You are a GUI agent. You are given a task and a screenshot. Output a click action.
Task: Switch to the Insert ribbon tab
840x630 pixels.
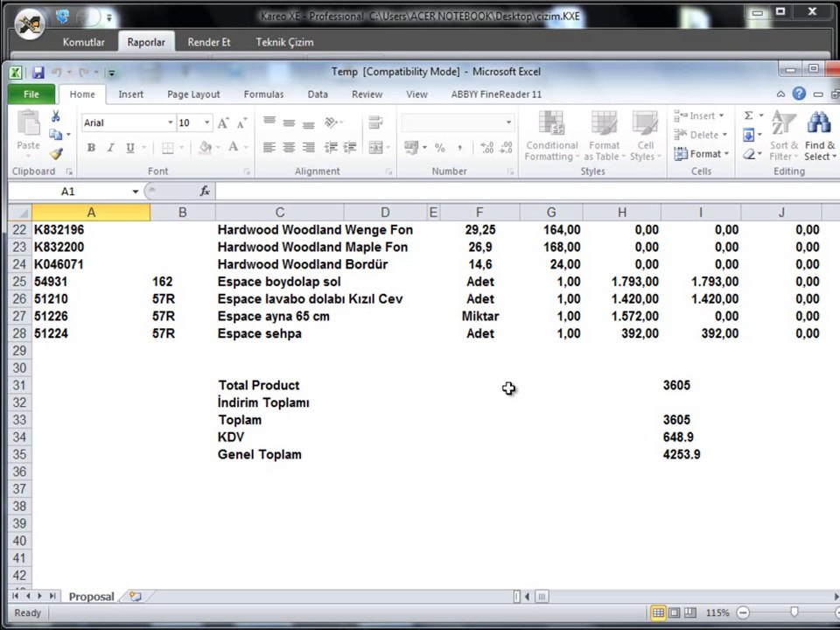[130, 94]
